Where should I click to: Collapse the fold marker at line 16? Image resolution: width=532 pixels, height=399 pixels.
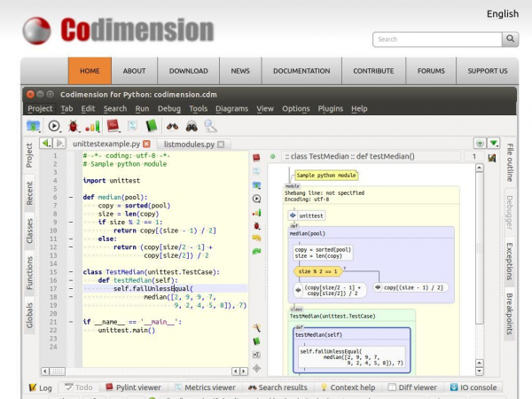tap(71, 280)
